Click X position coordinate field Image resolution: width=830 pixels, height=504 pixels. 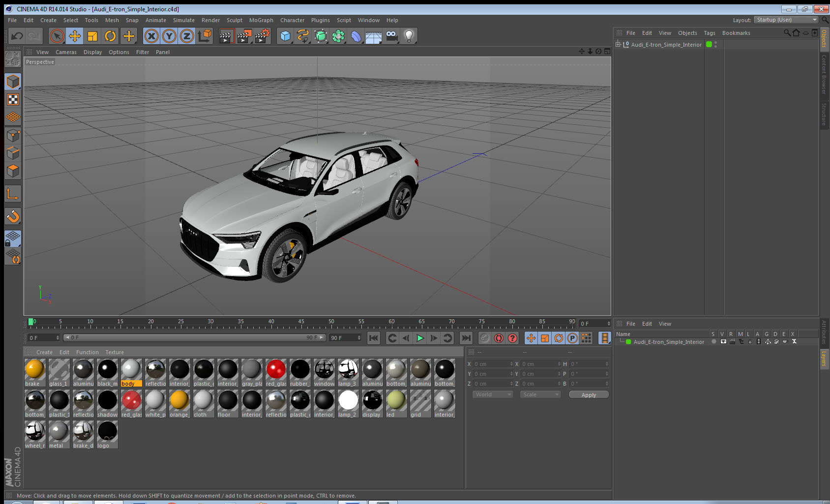(493, 364)
